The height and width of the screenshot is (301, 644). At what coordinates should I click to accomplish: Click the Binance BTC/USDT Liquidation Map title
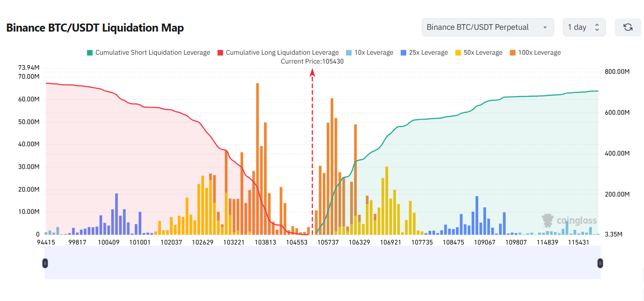(95, 28)
